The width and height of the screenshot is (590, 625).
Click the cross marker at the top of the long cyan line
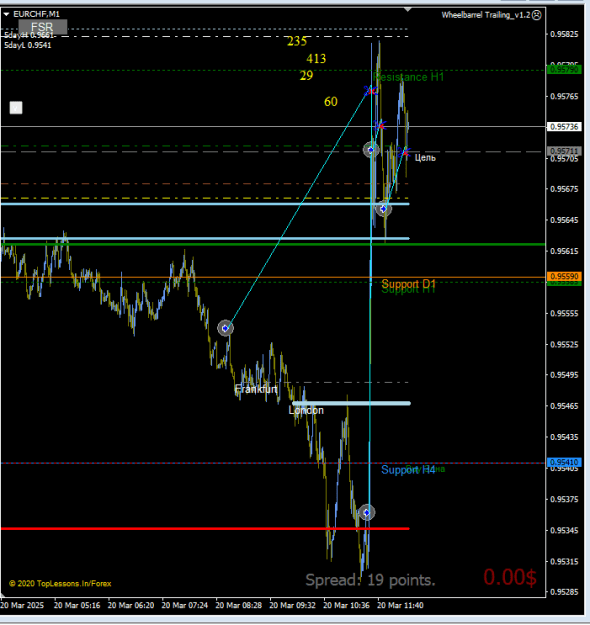pos(371,91)
